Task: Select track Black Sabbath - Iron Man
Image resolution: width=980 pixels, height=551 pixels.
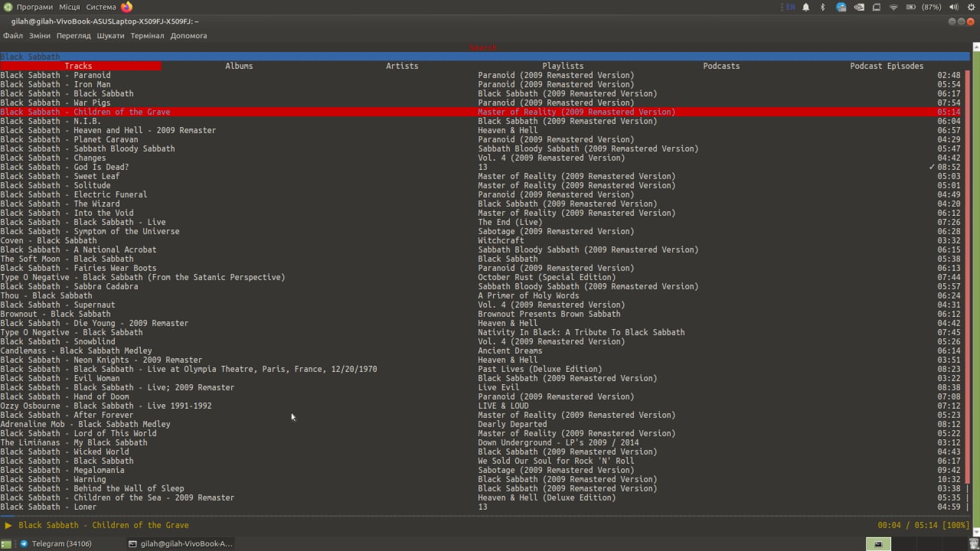Action: tap(55, 84)
